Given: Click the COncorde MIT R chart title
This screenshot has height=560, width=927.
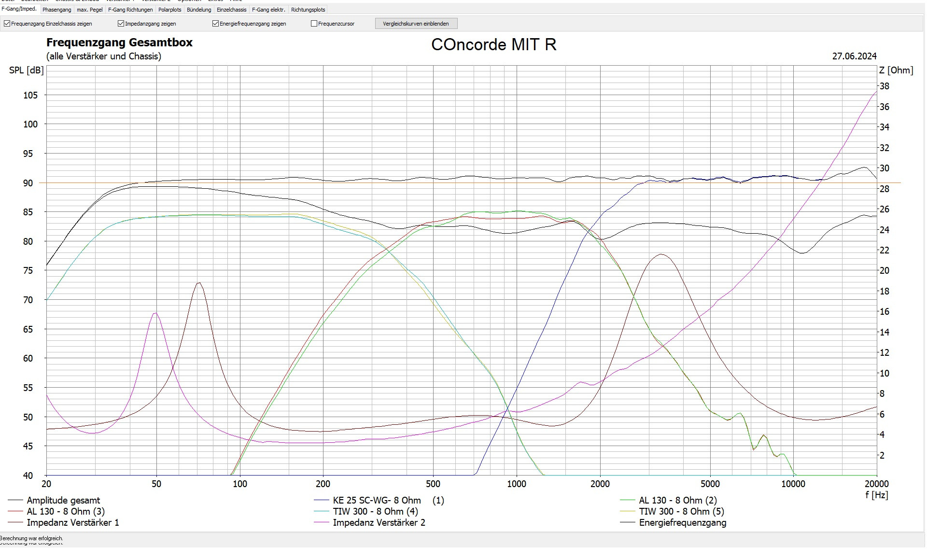Looking at the screenshot, I should (493, 45).
